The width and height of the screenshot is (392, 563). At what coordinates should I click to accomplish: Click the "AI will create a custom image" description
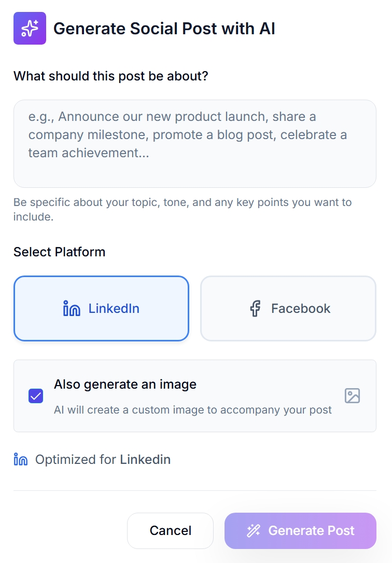(x=192, y=410)
